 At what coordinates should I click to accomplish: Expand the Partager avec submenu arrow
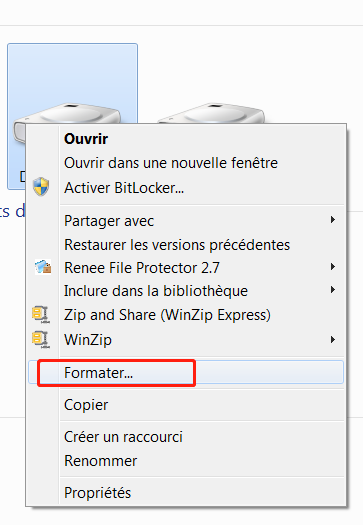point(333,220)
